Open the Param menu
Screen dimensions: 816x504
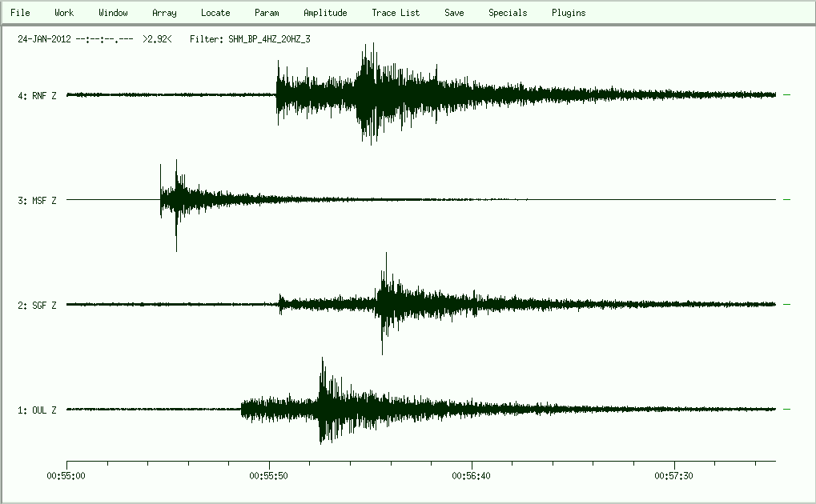(x=267, y=13)
